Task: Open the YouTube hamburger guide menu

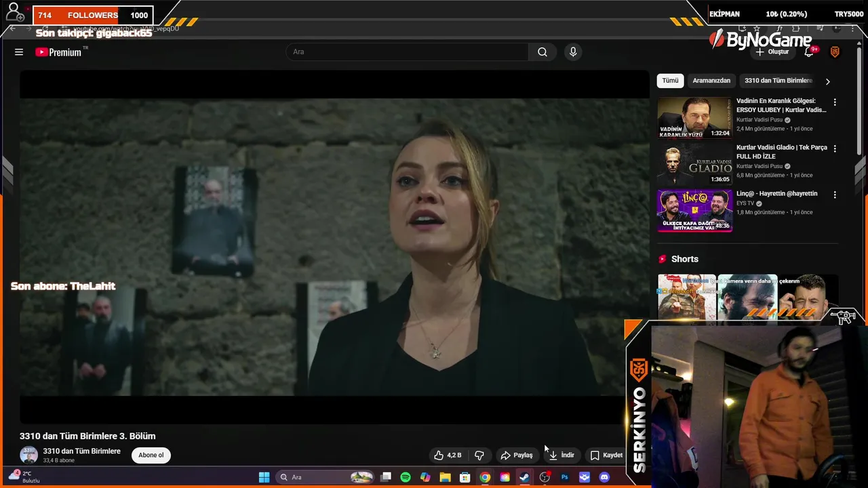Action: 19,52
